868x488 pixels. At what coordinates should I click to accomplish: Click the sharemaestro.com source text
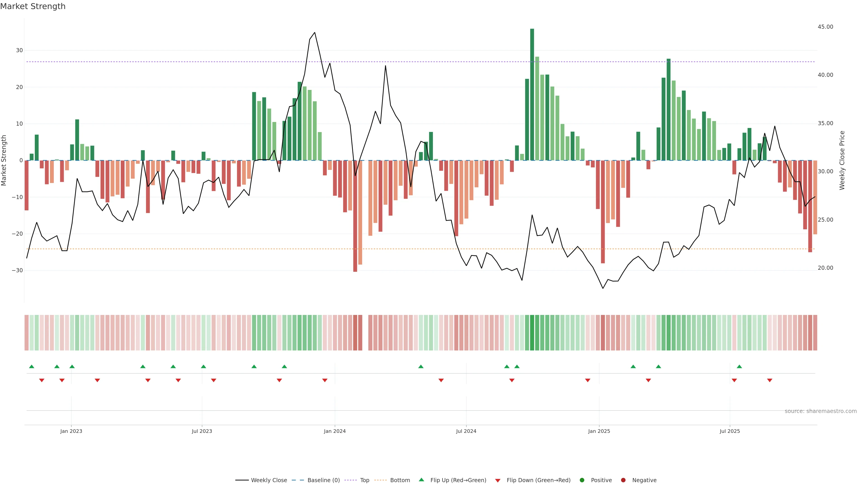click(x=821, y=411)
